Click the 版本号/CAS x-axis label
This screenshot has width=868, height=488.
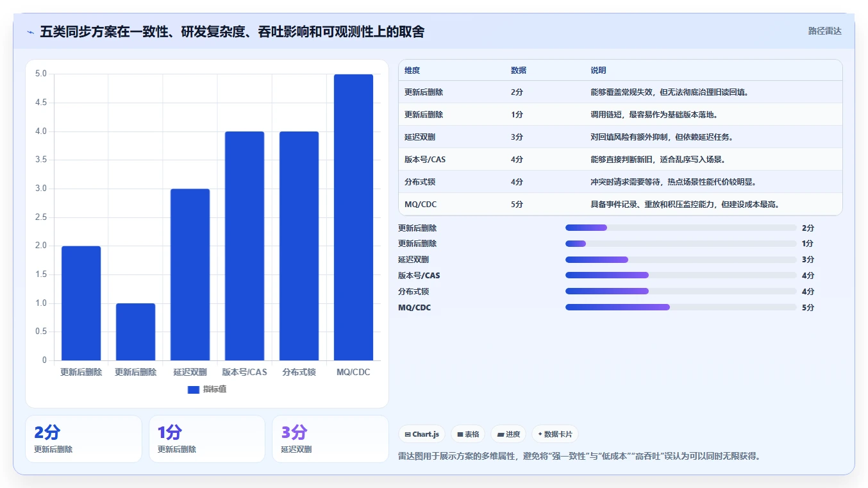tap(244, 372)
